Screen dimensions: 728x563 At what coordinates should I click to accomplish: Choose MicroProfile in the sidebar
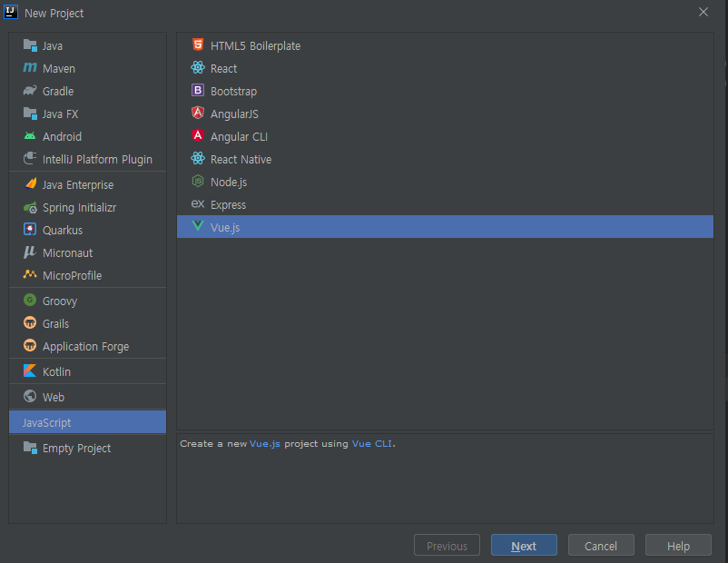87,276
